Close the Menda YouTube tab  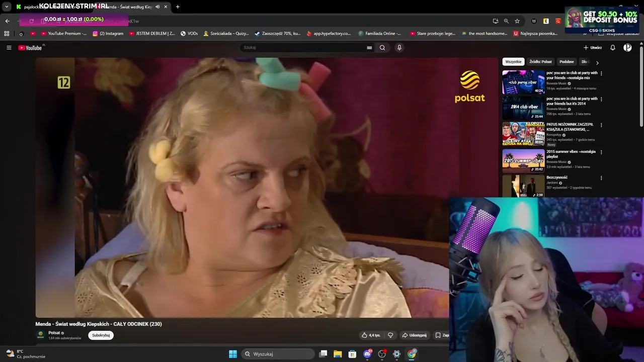[x=166, y=7]
